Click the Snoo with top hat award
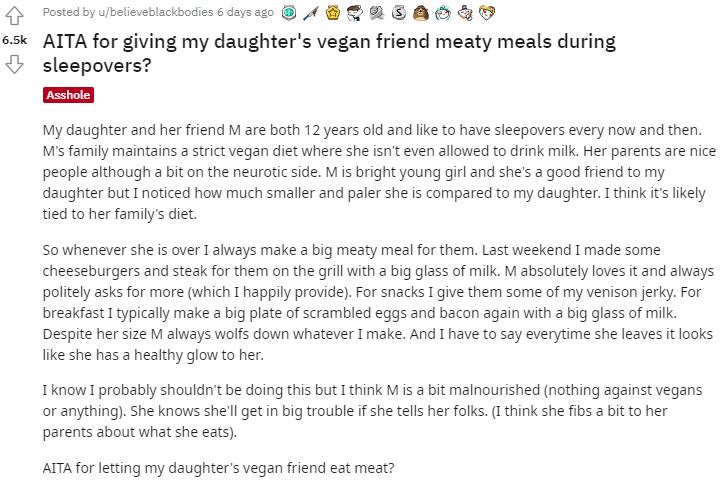The image size is (724, 483). point(465,13)
